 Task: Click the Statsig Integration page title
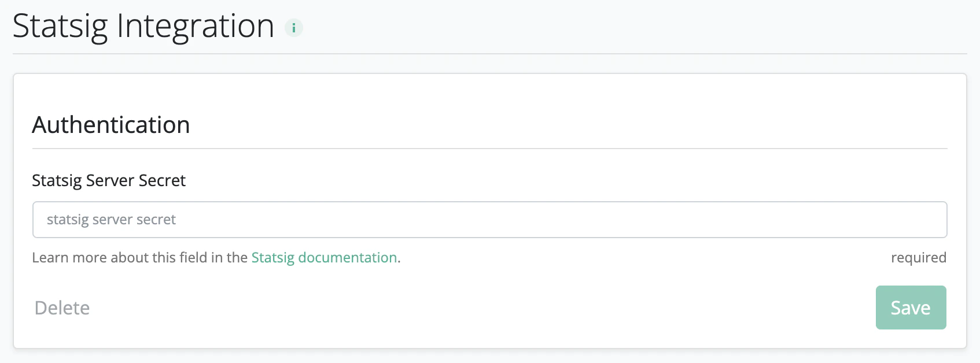[143, 25]
